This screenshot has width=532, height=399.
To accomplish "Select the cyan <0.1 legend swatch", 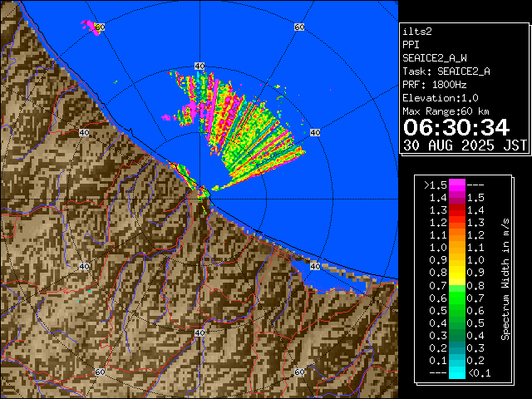I will coord(456,373).
